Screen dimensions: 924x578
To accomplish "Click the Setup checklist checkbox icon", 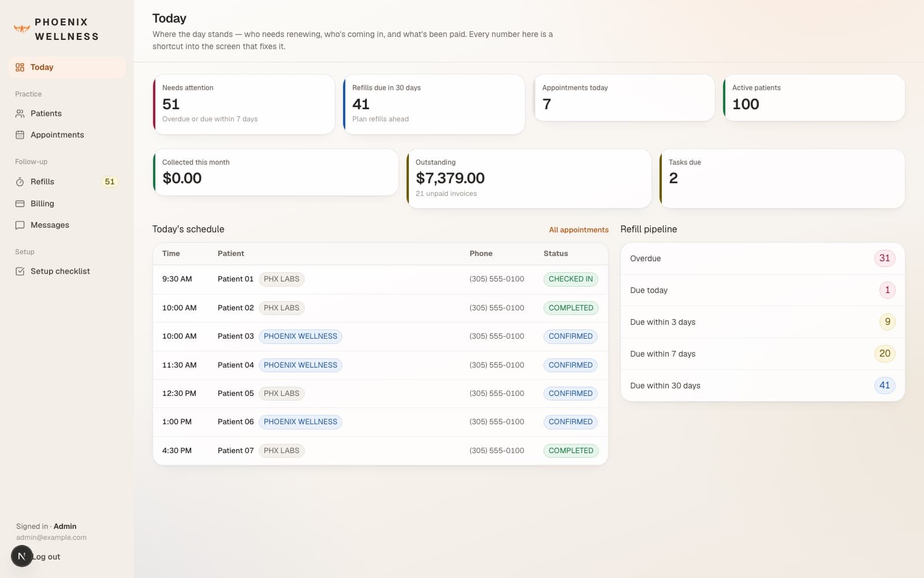I will click(20, 271).
